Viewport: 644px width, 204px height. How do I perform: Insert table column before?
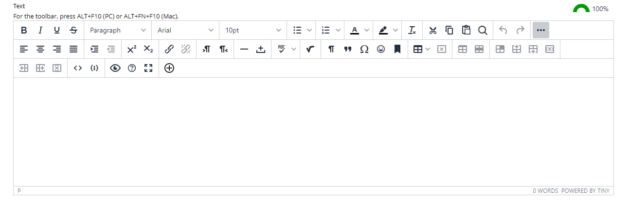24,68
